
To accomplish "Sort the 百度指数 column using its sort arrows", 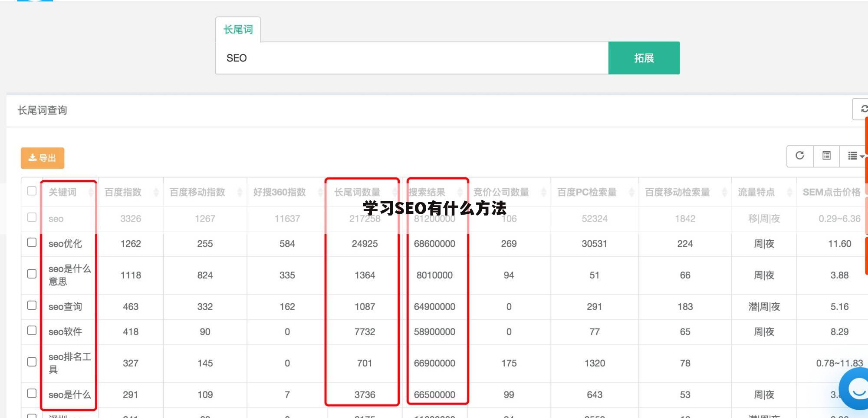I will 155,192.
